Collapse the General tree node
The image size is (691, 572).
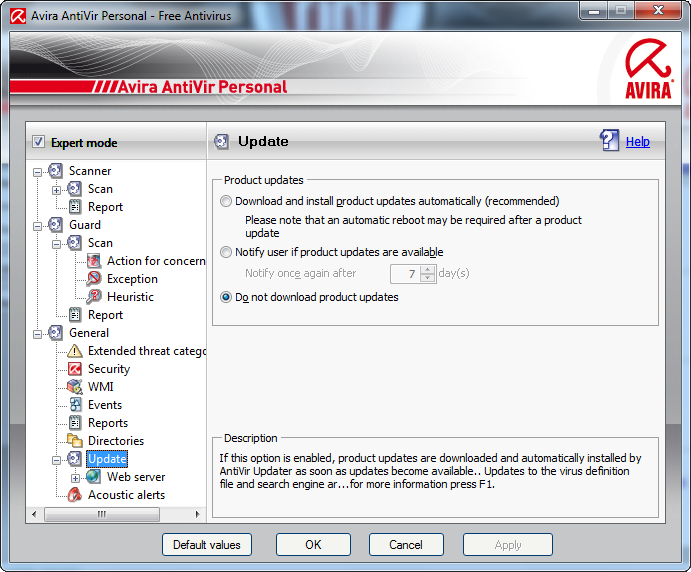click(x=37, y=333)
